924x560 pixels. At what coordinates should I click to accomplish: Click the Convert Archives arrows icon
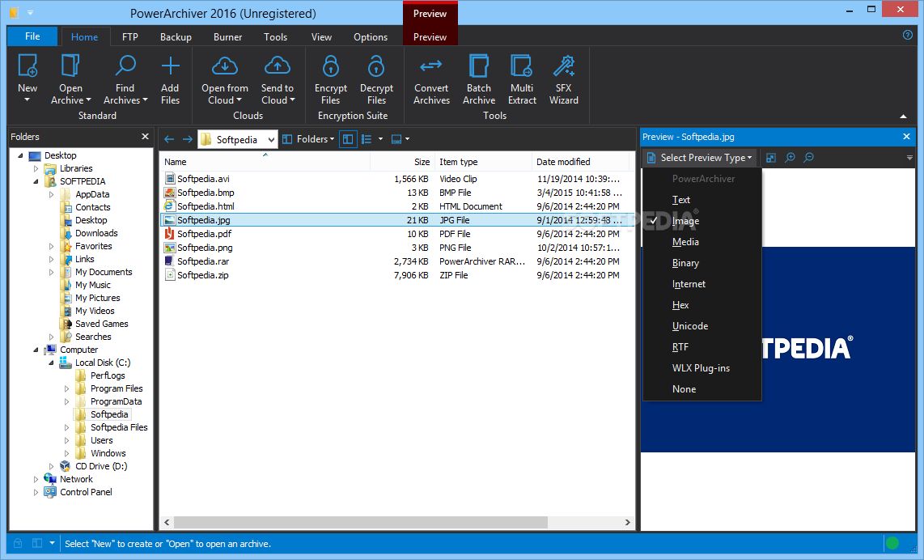point(431,65)
